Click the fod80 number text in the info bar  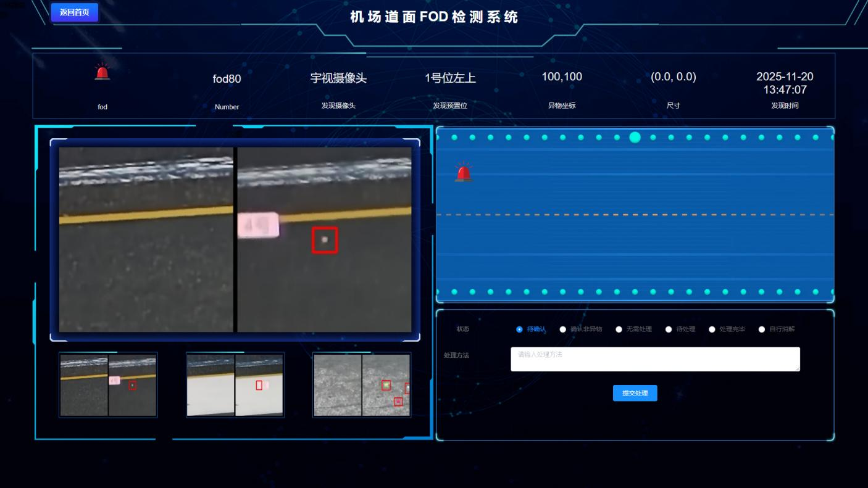click(x=227, y=79)
